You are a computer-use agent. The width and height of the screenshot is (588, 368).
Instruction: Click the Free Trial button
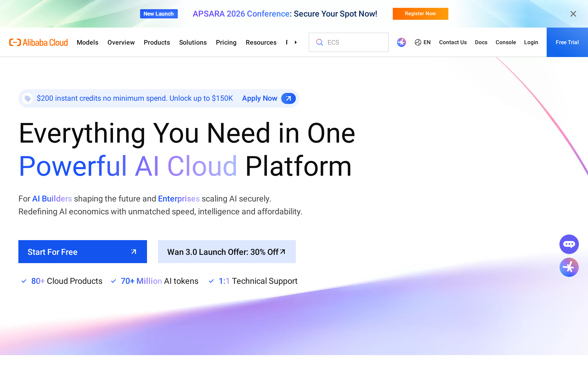(x=567, y=42)
